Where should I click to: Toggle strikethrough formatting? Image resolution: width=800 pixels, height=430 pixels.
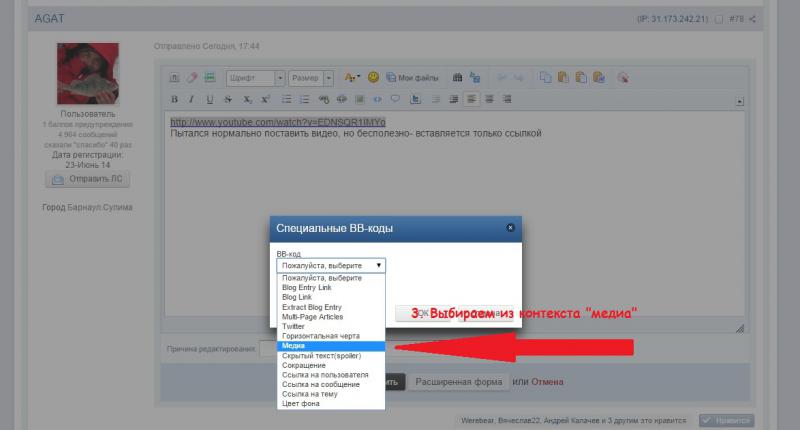[x=228, y=99]
